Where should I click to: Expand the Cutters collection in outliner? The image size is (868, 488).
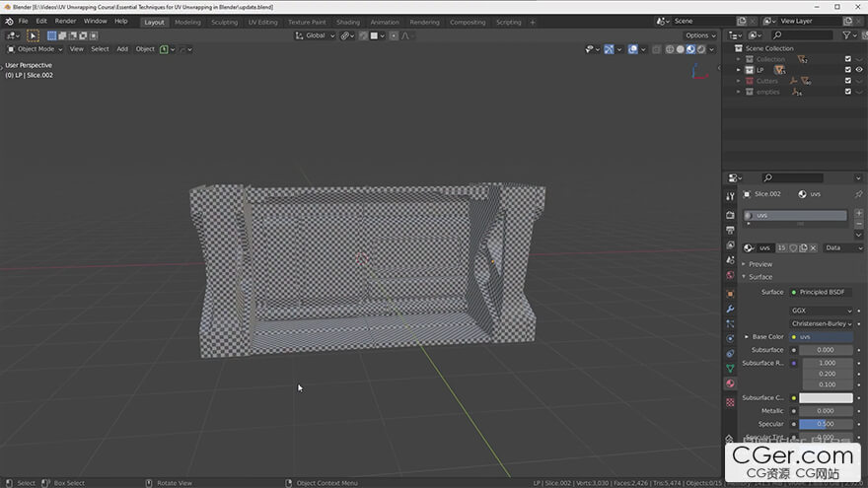coord(738,81)
